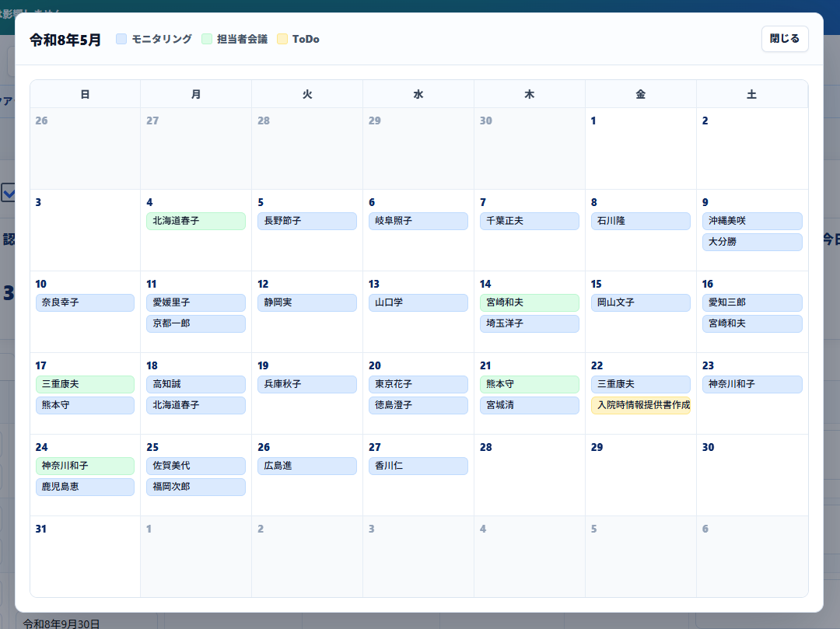Image resolution: width=840 pixels, height=629 pixels.
Task: Open 兵庫秋子 event on May 19
Action: (307, 384)
